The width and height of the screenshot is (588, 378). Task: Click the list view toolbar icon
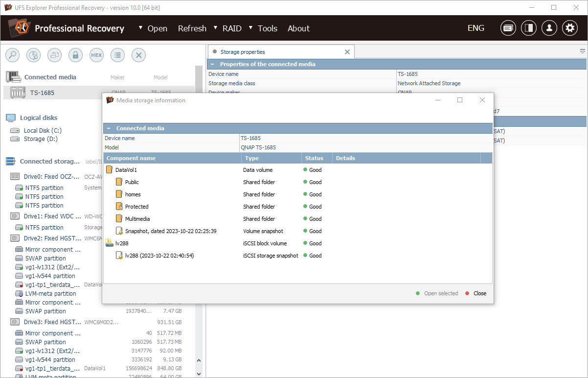(117, 55)
